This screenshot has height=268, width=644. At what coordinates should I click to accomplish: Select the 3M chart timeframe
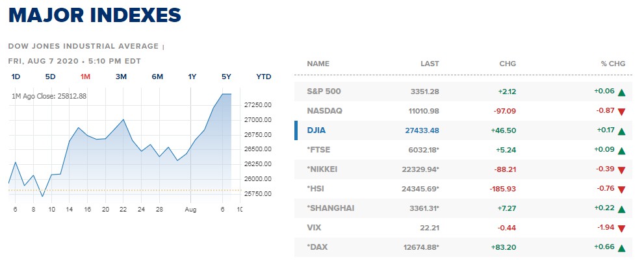click(121, 77)
